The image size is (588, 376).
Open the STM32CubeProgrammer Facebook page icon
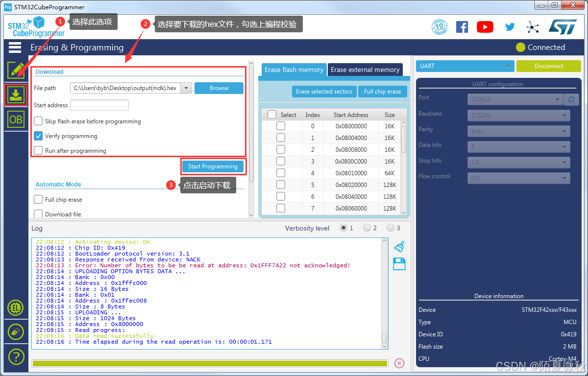tap(462, 26)
